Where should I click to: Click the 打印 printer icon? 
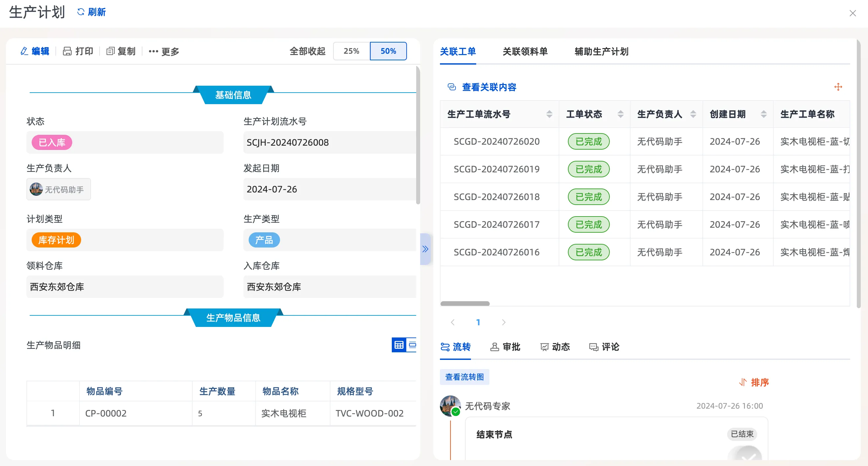(67, 51)
